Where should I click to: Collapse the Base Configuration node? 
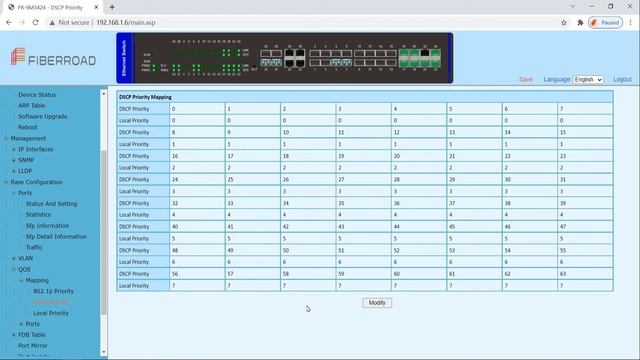click(x=6, y=182)
